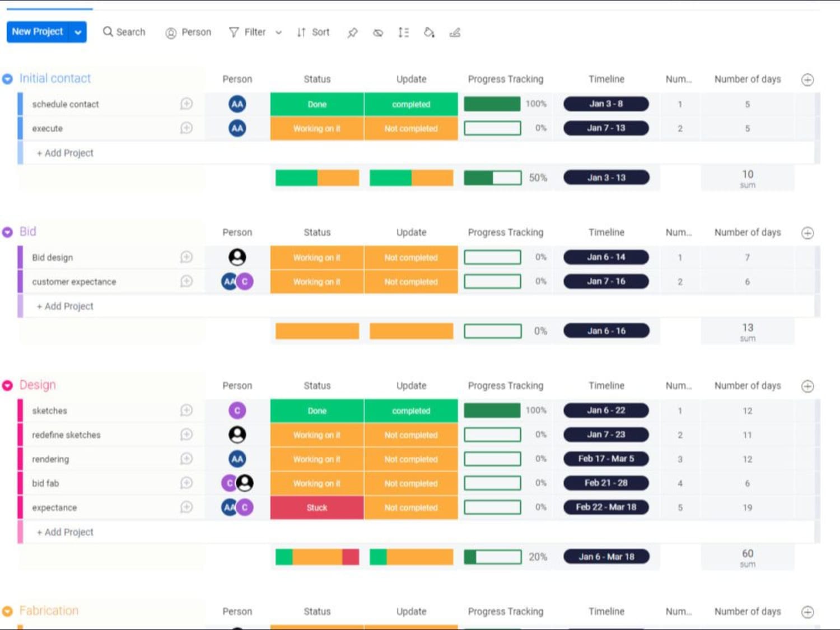This screenshot has height=630, width=840.
Task: Open conversation for redefine sketches row
Action: click(186, 435)
